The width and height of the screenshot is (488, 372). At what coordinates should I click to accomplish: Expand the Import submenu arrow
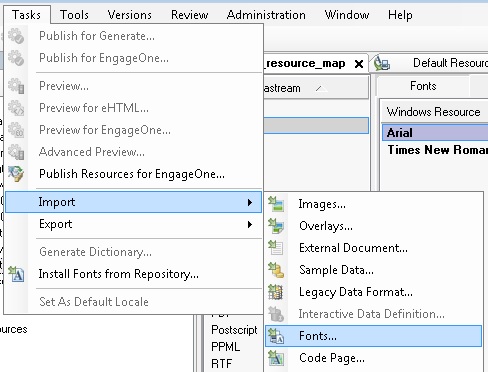click(x=250, y=202)
